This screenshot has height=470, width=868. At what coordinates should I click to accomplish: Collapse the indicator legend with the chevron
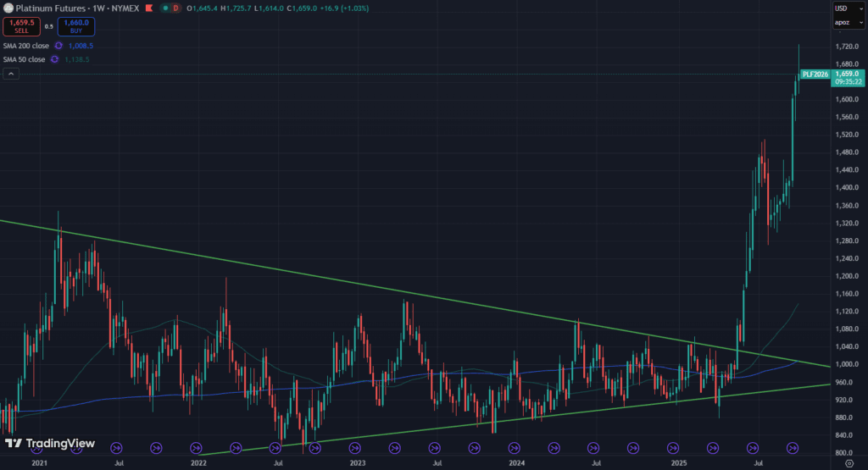(x=10, y=75)
